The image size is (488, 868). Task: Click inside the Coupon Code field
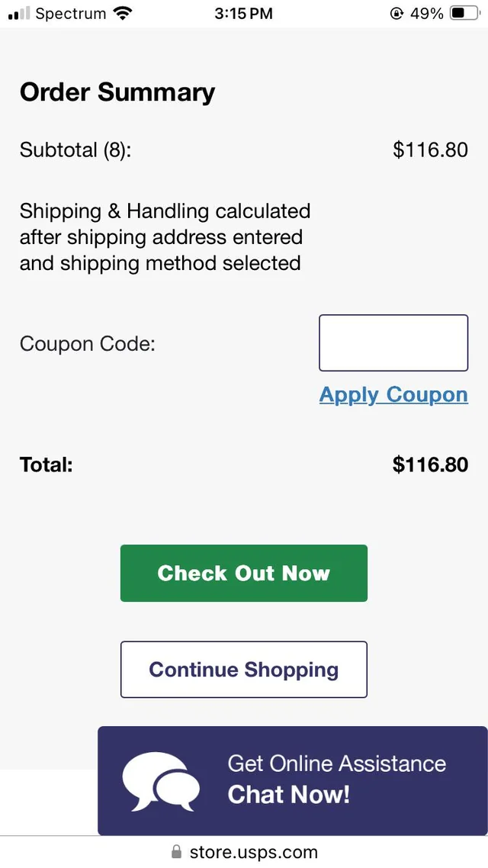tap(393, 342)
